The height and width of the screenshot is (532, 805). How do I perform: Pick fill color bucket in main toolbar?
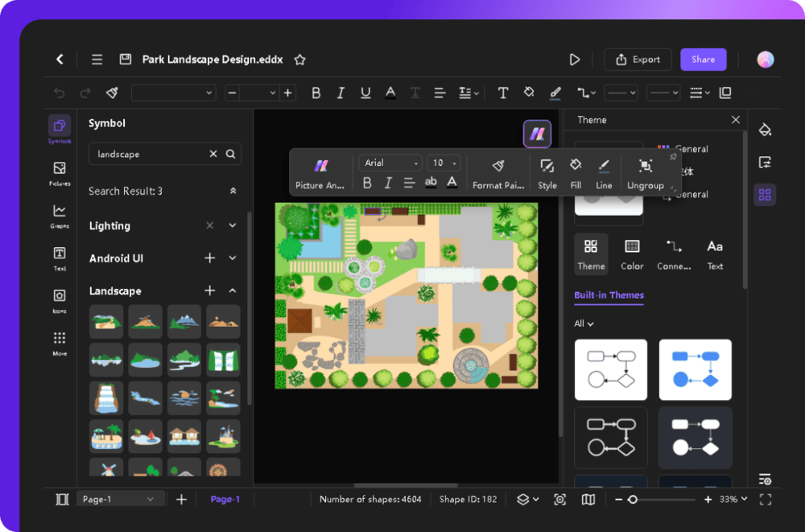coord(529,93)
